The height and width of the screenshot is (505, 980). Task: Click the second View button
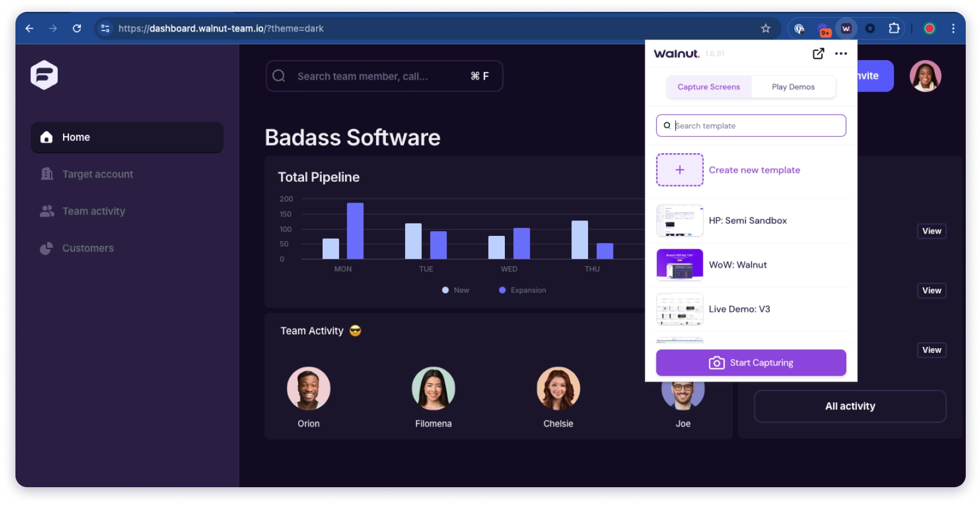coord(931,291)
